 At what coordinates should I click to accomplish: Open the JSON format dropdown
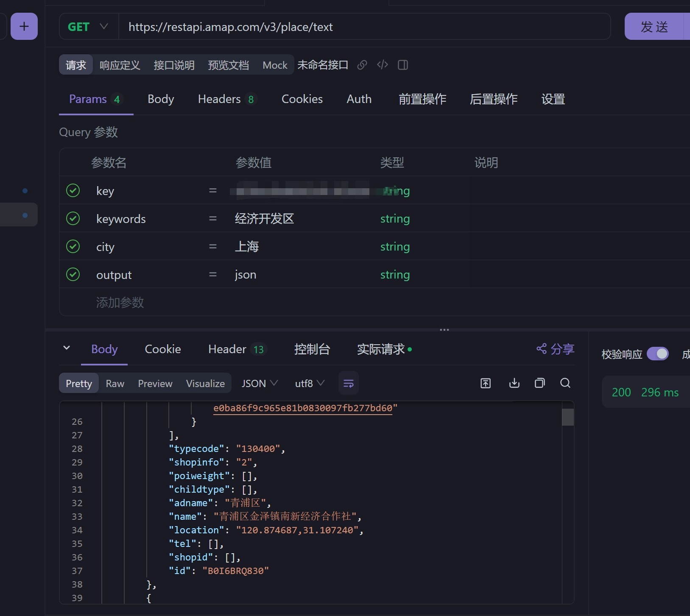click(260, 383)
